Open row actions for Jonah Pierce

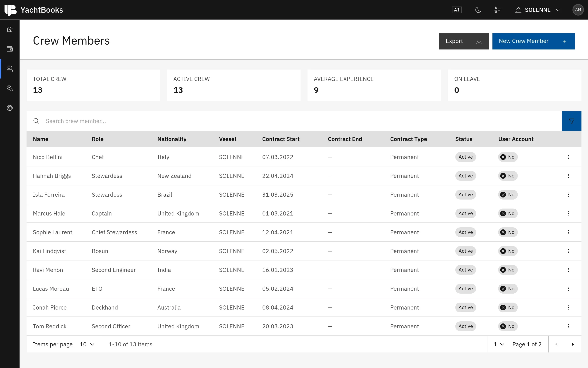pos(568,307)
